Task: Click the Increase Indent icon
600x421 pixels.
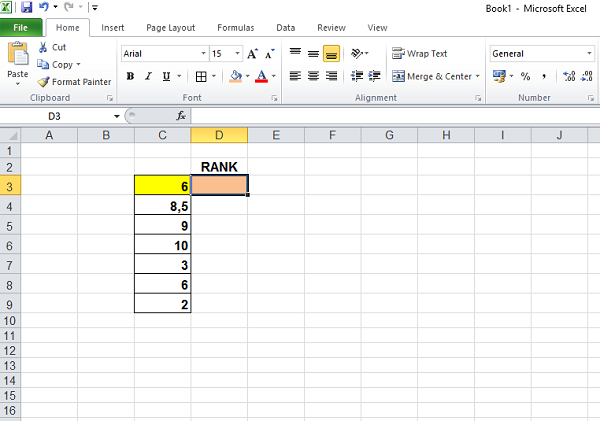Action: point(375,76)
